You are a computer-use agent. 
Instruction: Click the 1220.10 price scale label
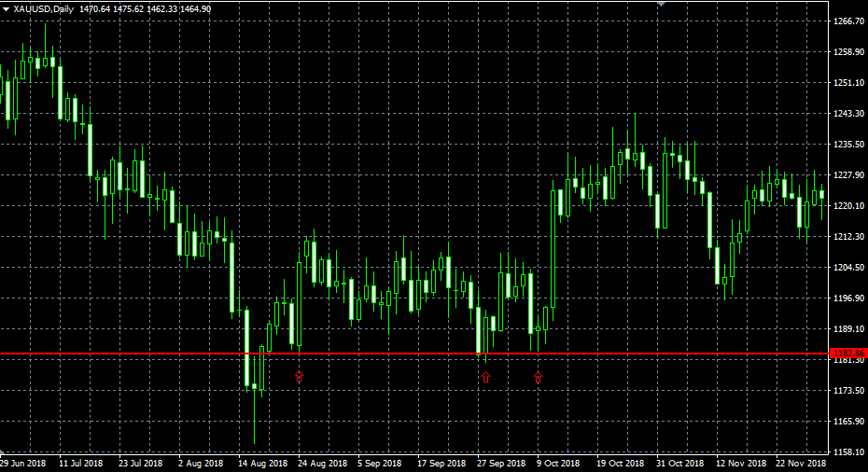[x=848, y=206]
